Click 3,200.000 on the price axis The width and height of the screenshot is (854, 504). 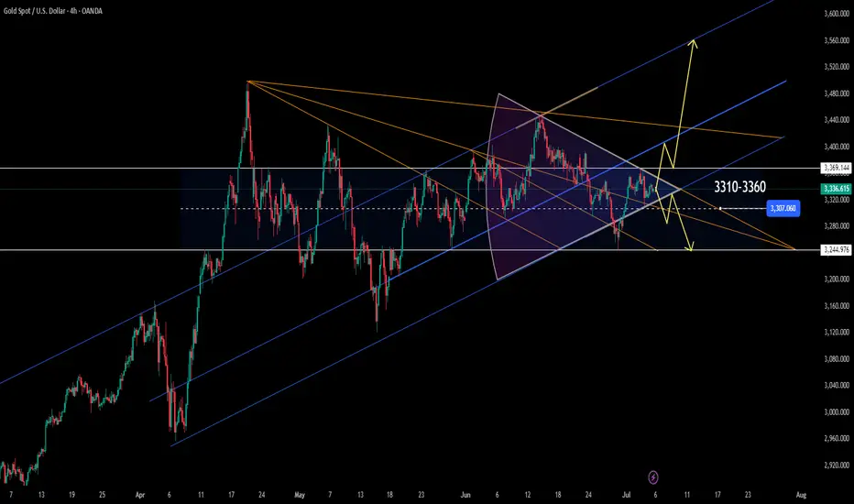tap(837, 279)
